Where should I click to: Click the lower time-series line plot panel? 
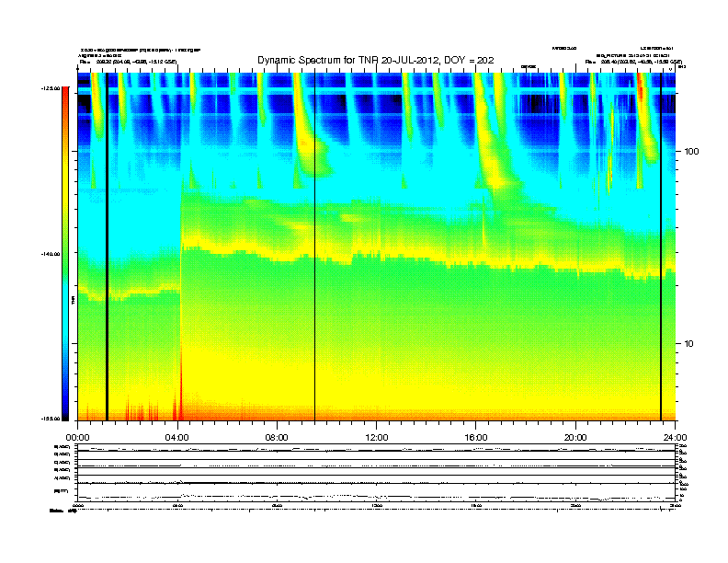click(x=376, y=472)
